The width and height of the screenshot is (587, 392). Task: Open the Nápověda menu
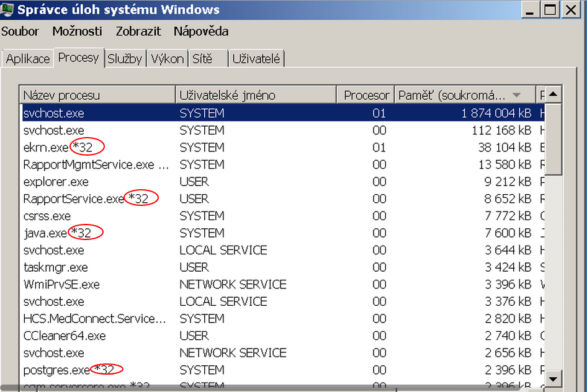click(201, 32)
